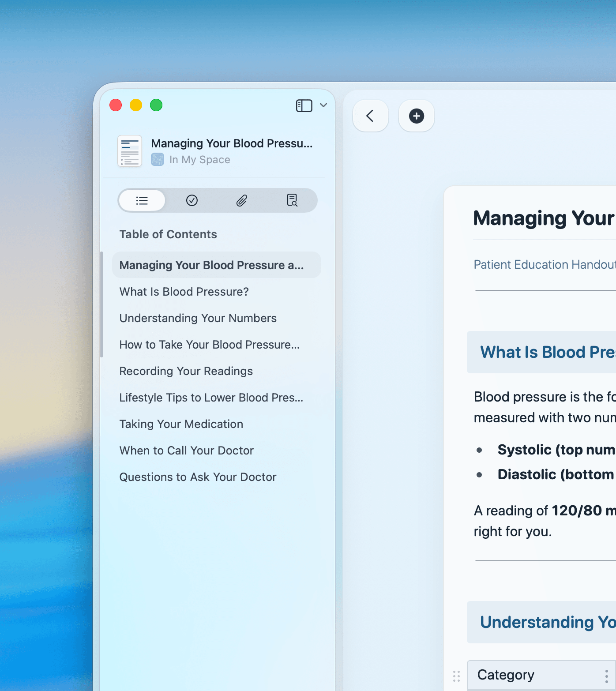Open the In My Space location link
616x691 pixels.
tap(199, 160)
